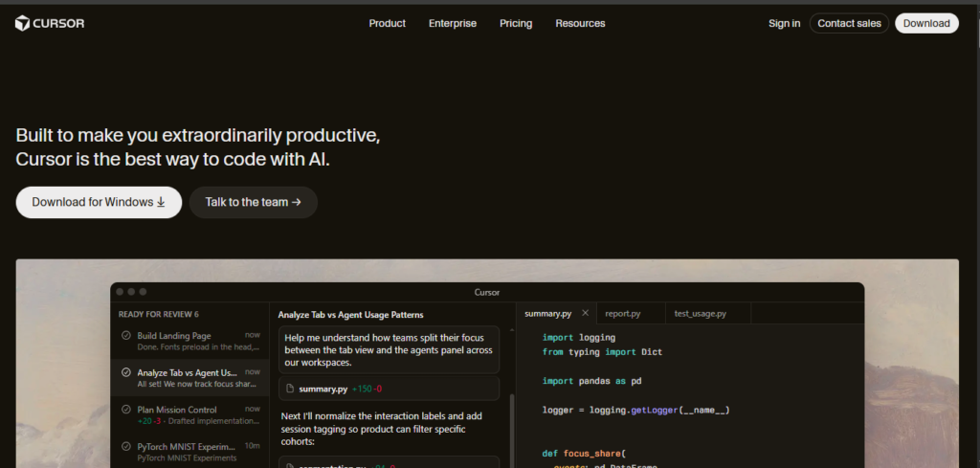Image resolution: width=980 pixels, height=468 pixels.
Task: Click the Cursor logo in the header
Action: 50,23
